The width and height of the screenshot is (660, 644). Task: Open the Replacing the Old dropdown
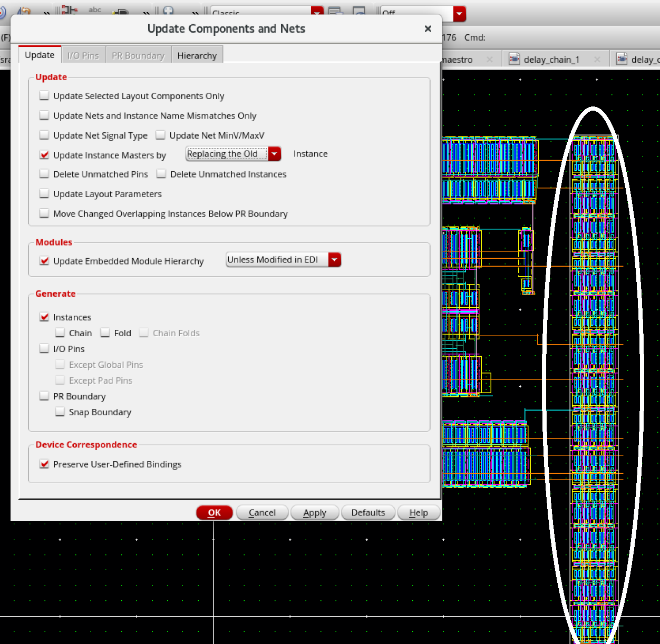(275, 153)
